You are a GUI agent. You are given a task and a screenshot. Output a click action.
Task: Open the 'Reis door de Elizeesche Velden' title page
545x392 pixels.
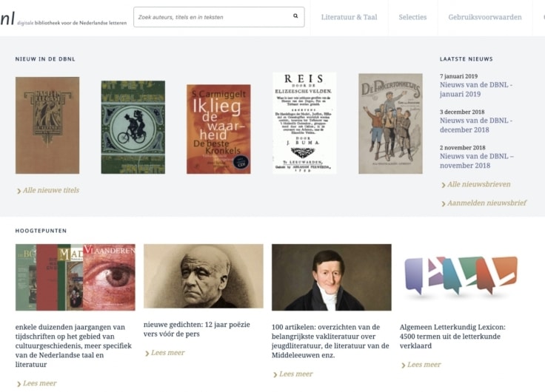pyautogui.click(x=304, y=123)
